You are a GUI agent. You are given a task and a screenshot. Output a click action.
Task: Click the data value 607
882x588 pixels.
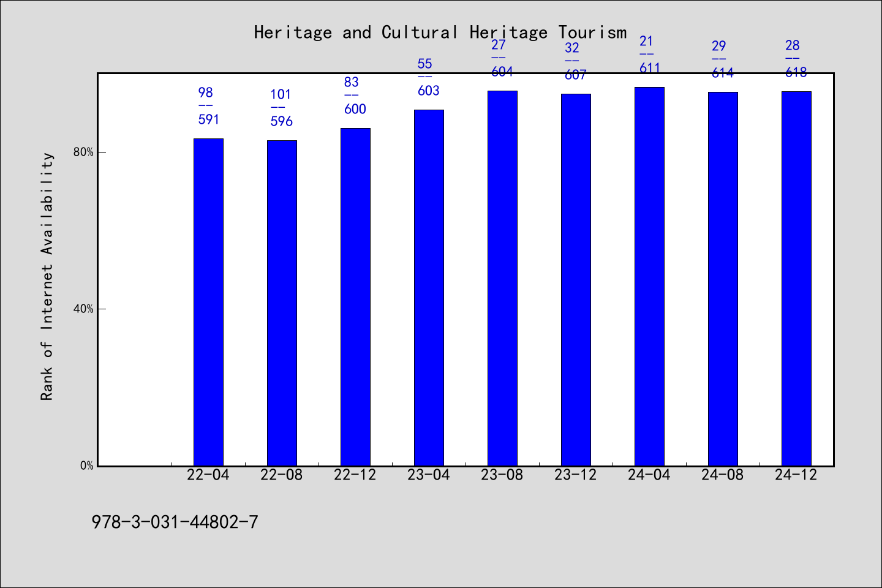click(x=576, y=75)
